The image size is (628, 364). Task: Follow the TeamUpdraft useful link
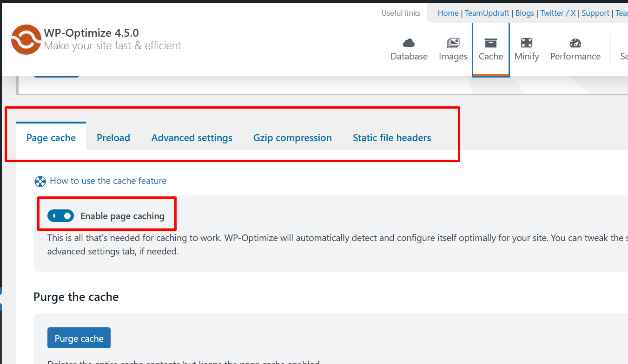[487, 13]
